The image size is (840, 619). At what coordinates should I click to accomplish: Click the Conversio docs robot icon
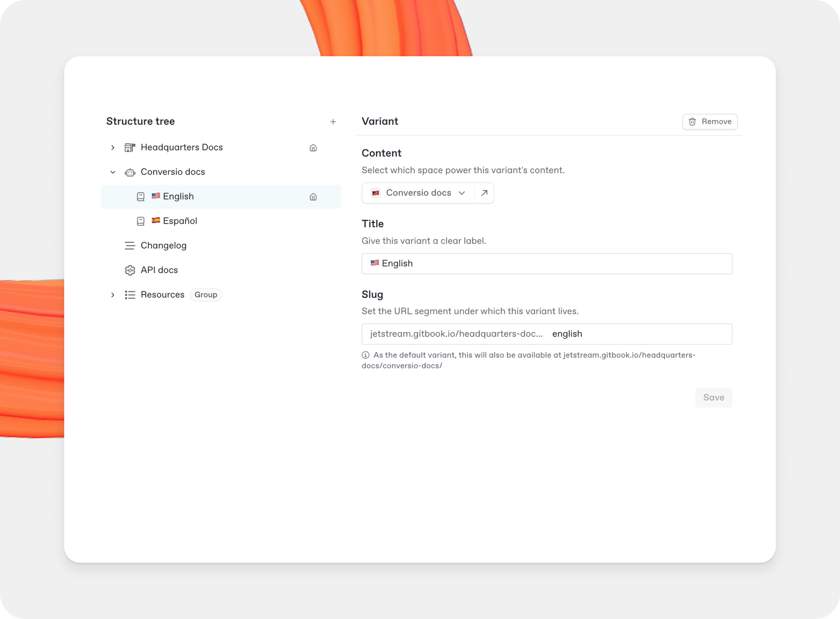click(x=130, y=172)
